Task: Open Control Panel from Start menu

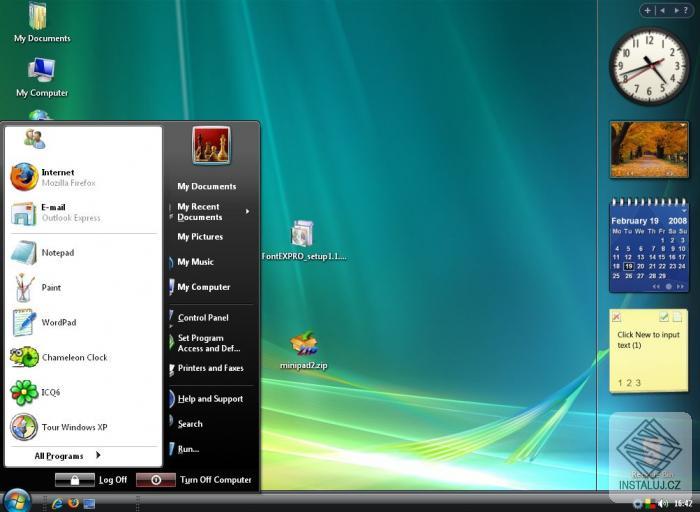Action: pos(203,318)
